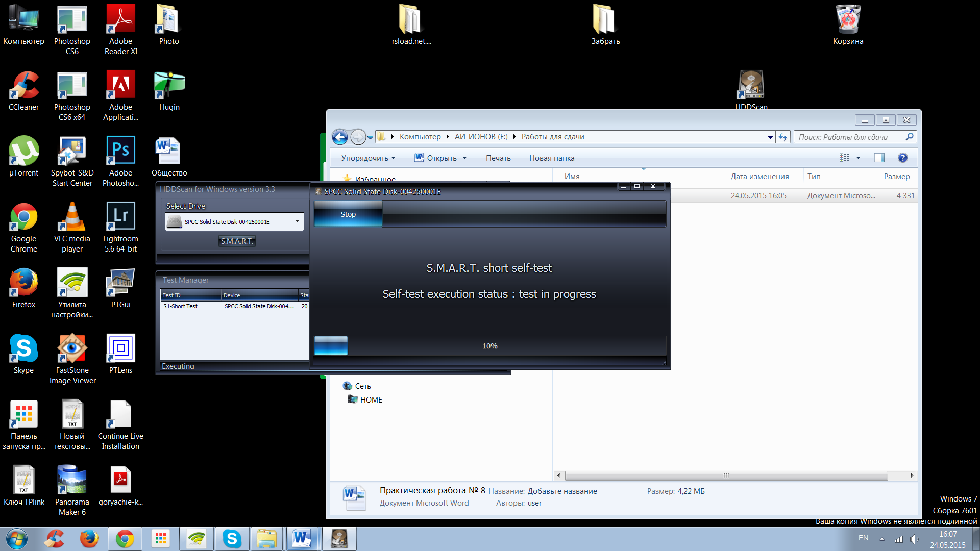Click the EN language indicator

click(x=863, y=538)
